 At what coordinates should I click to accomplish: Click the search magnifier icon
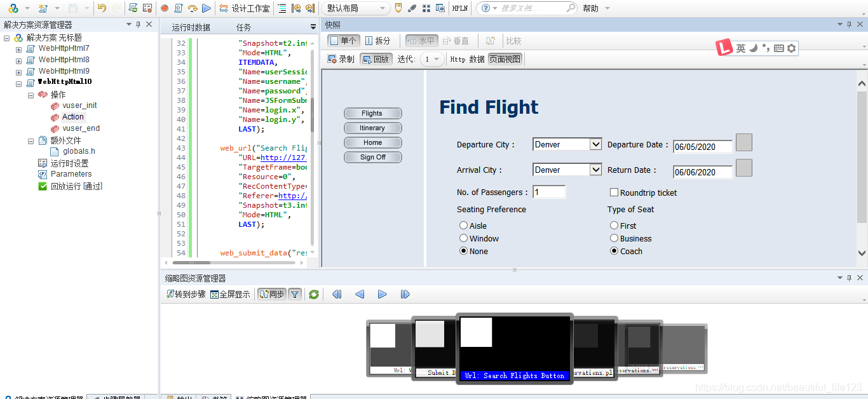click(570, 8)
